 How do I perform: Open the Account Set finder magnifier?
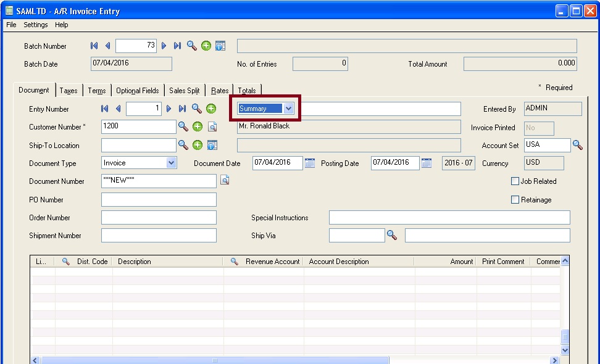[577, 145]
